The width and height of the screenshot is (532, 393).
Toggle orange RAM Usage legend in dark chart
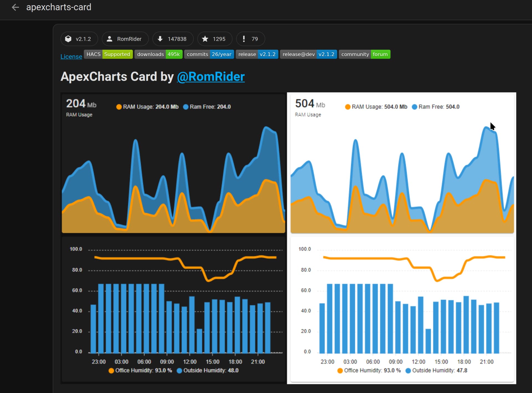pyautogui.click(x=147, y=107)
